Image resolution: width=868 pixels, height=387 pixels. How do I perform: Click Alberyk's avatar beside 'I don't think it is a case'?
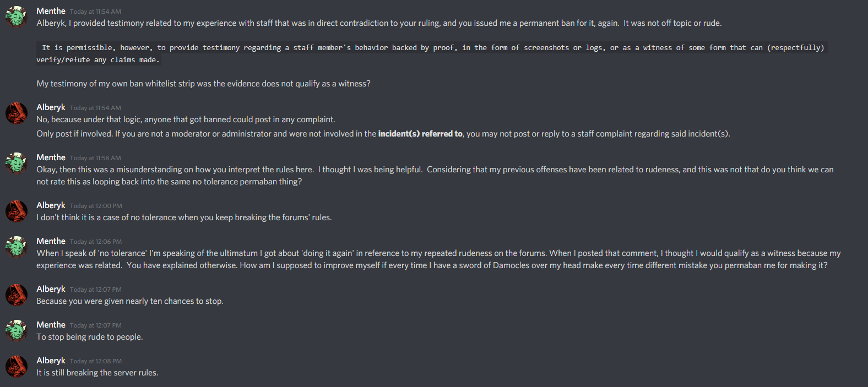pyautogui.click(x=16, y=211)
